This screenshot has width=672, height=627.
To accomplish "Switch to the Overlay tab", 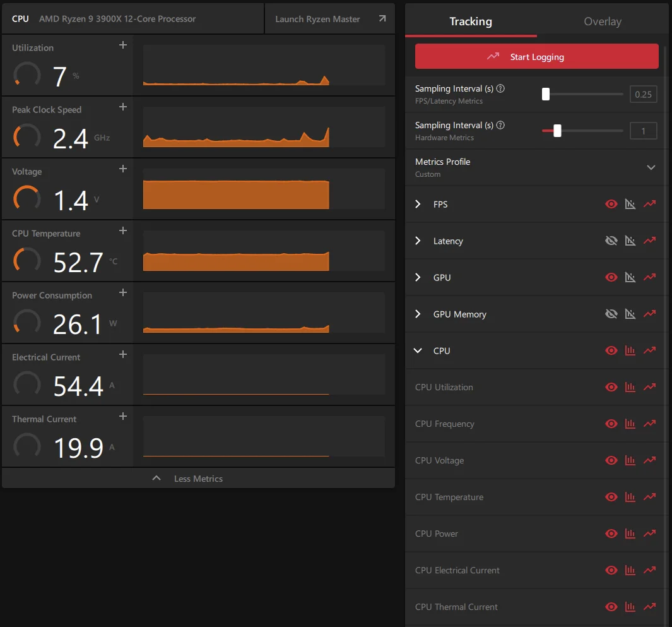I will coord(603,21).
